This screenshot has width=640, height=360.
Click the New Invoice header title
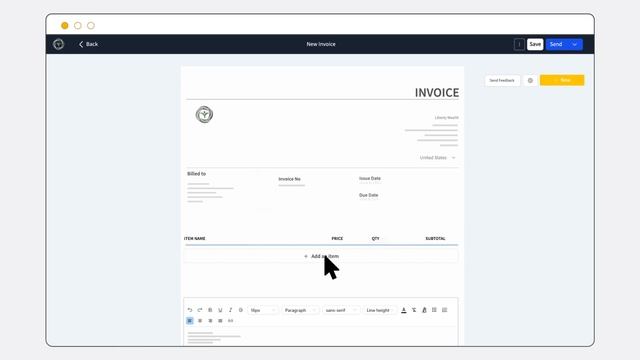click(321, 44)
